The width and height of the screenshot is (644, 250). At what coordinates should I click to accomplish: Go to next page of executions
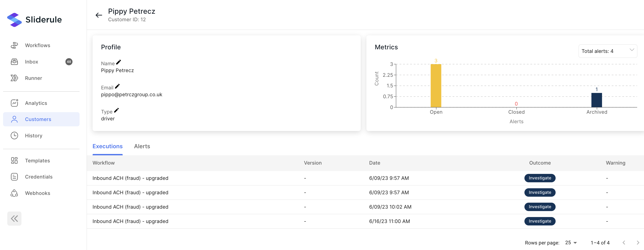click(x=638, y=242)
